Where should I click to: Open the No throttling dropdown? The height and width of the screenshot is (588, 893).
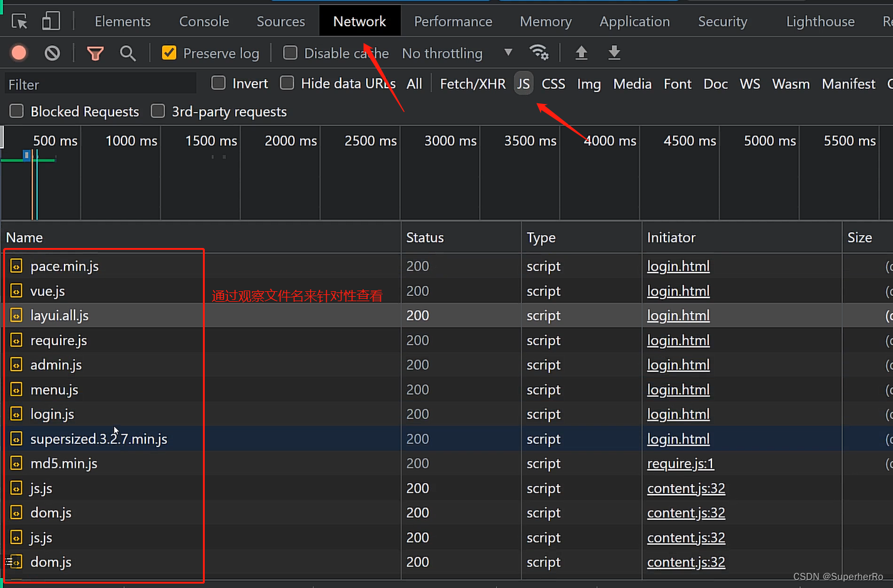point(457,53)
